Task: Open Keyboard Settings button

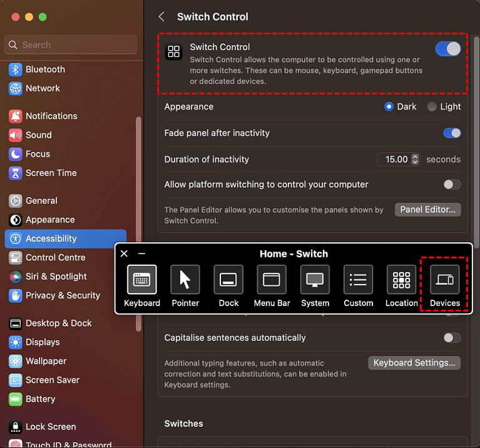Action: tap(414, 363)
